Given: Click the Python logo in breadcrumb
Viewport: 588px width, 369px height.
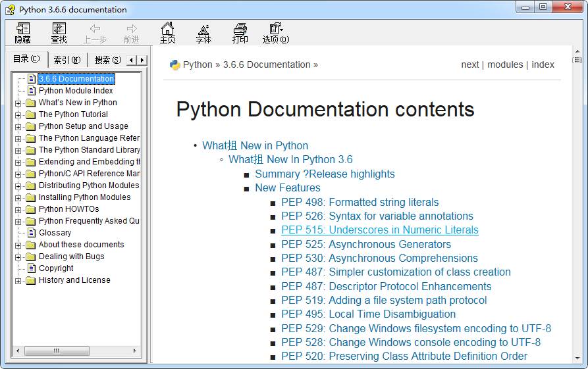Looking at the screenshot, I should 175,64.
